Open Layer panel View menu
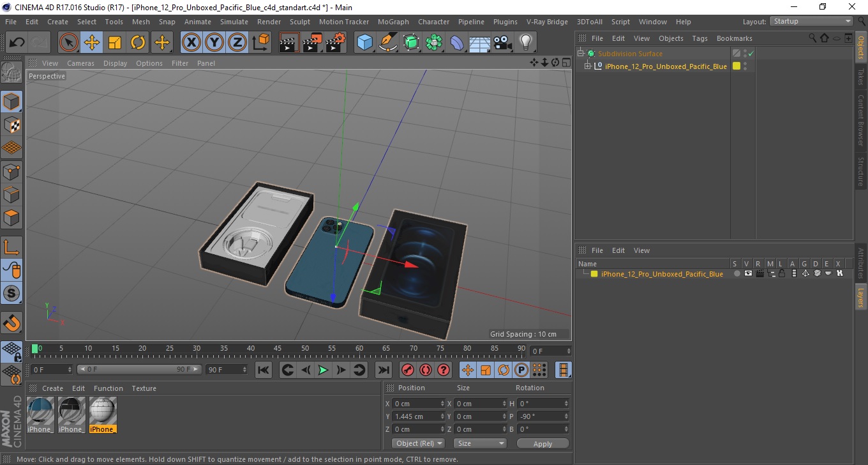The height and width of the screenshot is (465, 868). click(x=641, y=250)
